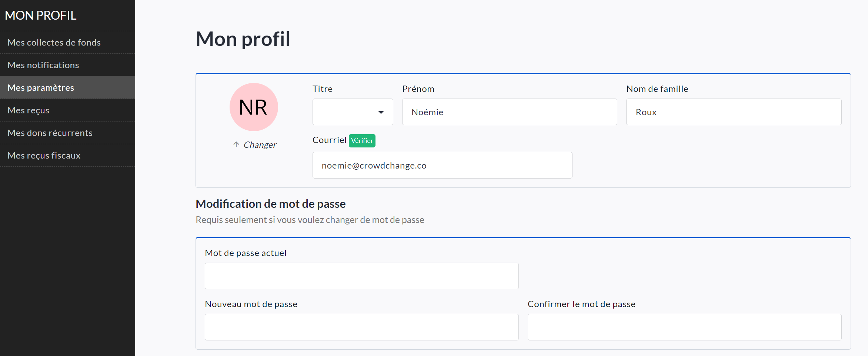Click the upload arrow icon beside Changer

pyautogui.click(x=236, y=144)
